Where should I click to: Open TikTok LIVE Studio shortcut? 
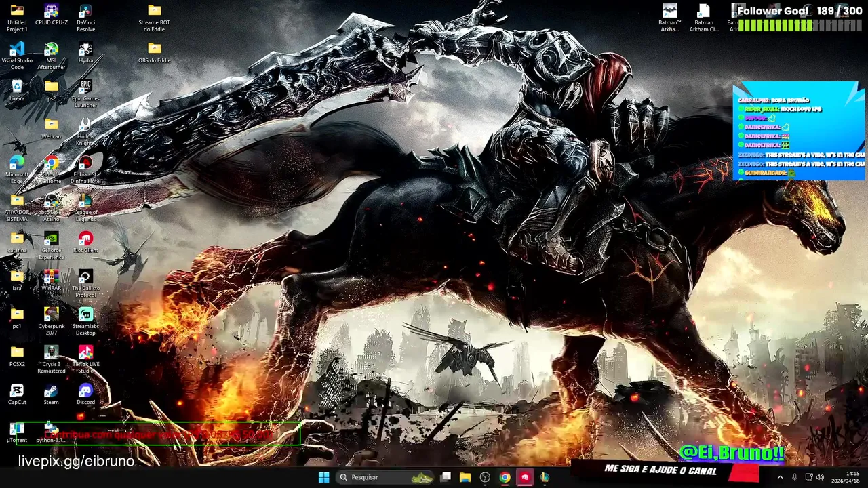(x=85, y=359)
